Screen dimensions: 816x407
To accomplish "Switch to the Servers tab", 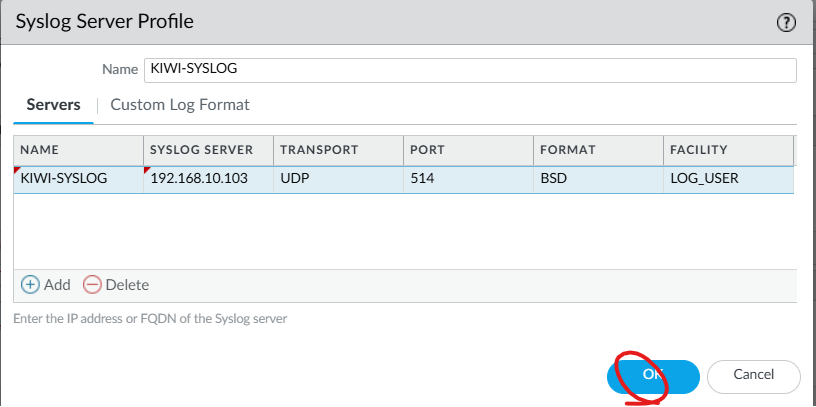I will (54, 105).
